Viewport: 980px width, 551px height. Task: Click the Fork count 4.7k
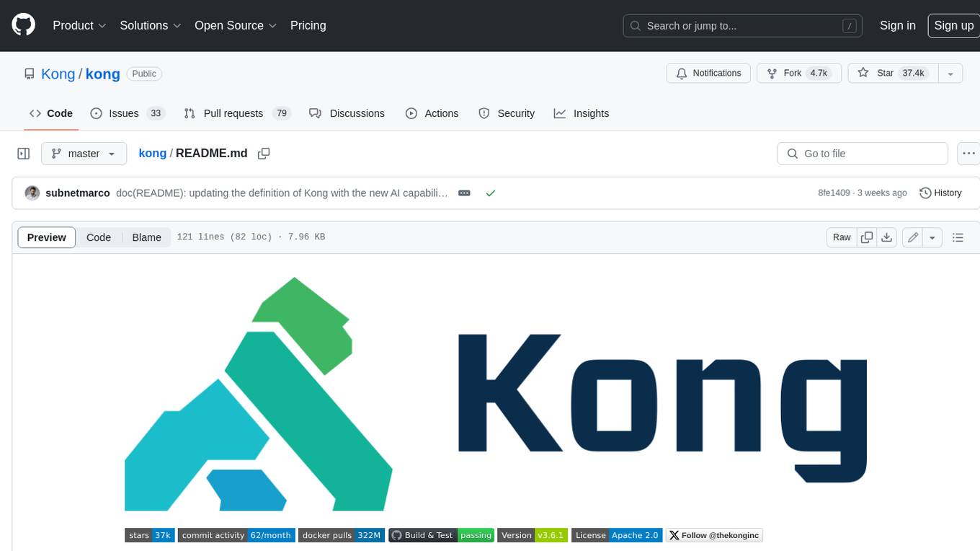tap(819, 74)
